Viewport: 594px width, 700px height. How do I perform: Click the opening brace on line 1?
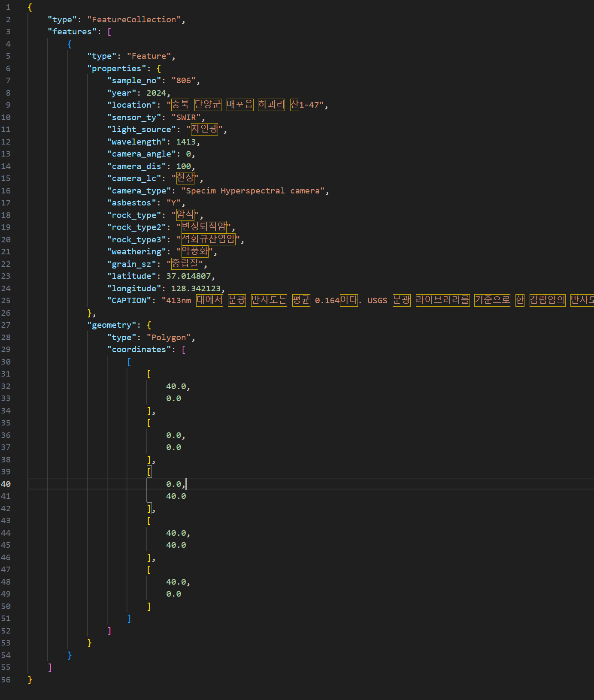30,7
